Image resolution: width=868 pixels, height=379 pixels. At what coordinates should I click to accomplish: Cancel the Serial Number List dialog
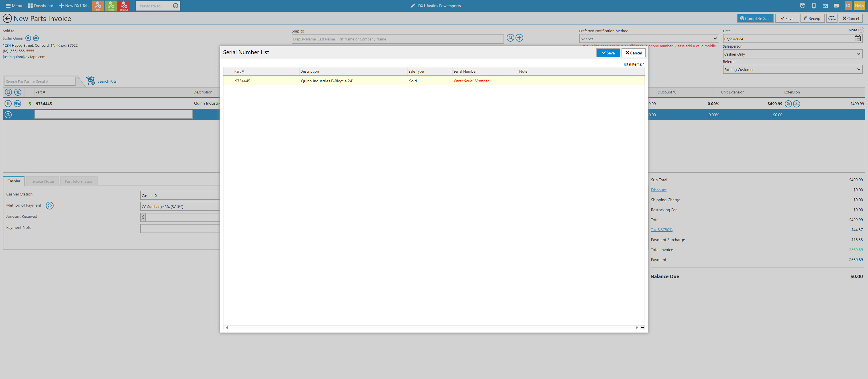pyautogui.click(x=633, y=53)
